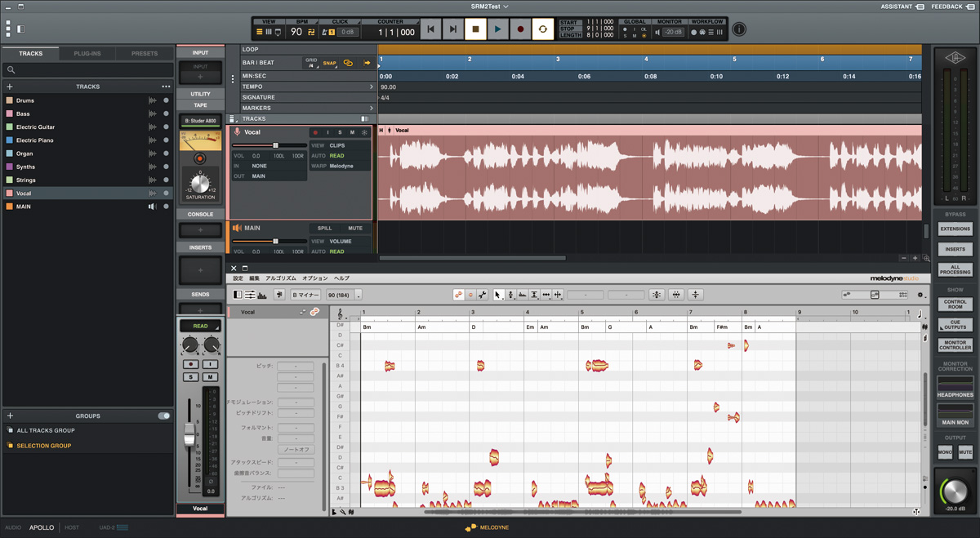Select the Melodyne timing tool

click(x=546, y=295)
